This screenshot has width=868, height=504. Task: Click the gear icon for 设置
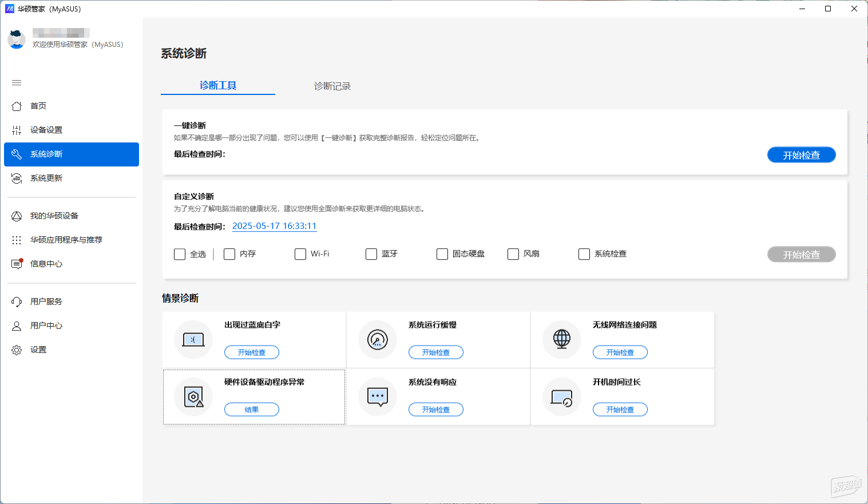click(x=17, y=350)
